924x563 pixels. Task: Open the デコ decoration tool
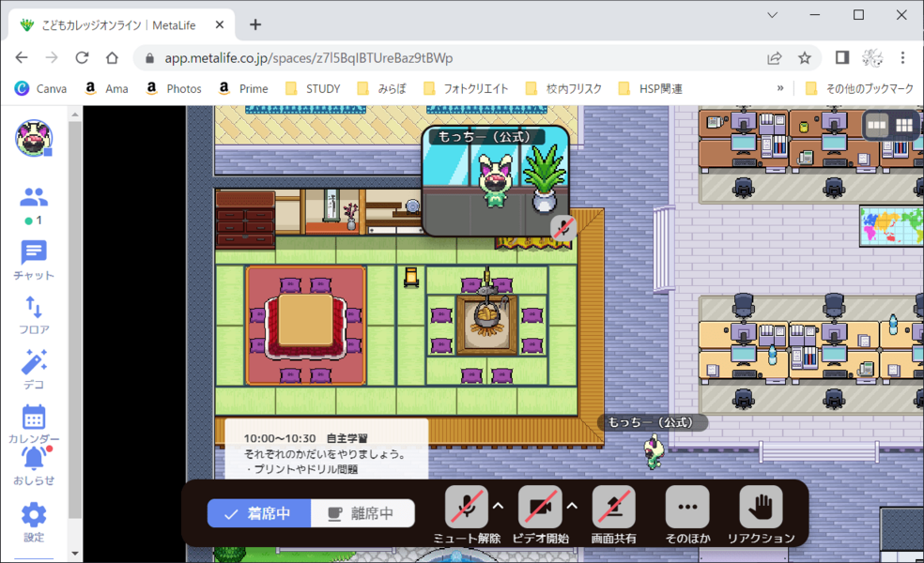pos(34,369)
